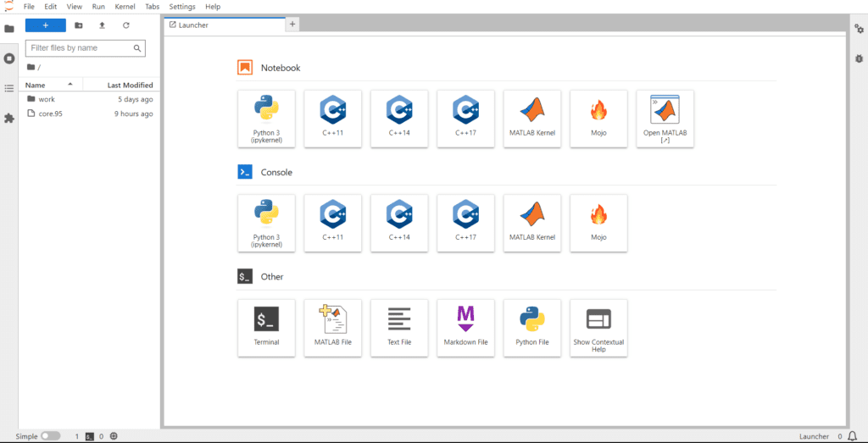Create a C++11 notebook

tap(332, 119)
